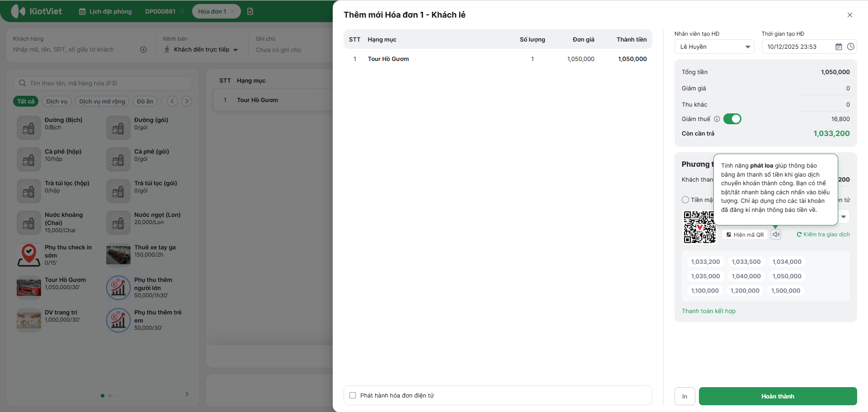Click the Giảm thuế info icon
This screenshot has width=868, height=412.
(717, 119)
